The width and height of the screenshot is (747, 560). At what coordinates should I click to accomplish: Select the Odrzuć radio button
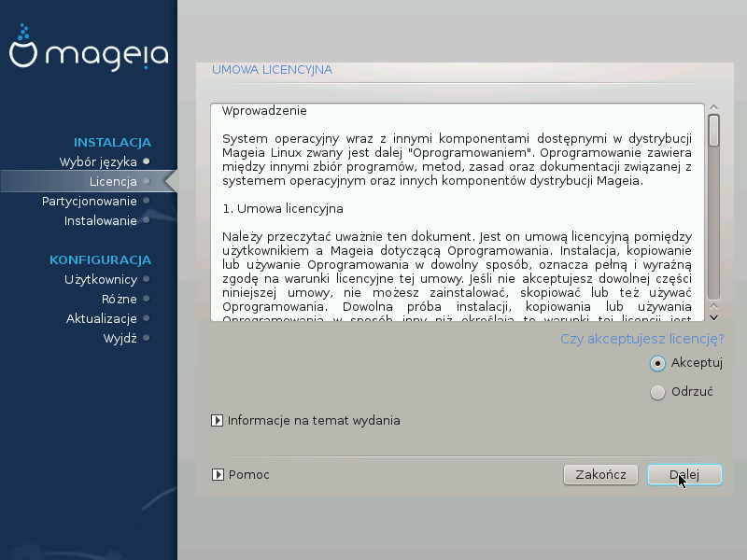tap(657, 392)
